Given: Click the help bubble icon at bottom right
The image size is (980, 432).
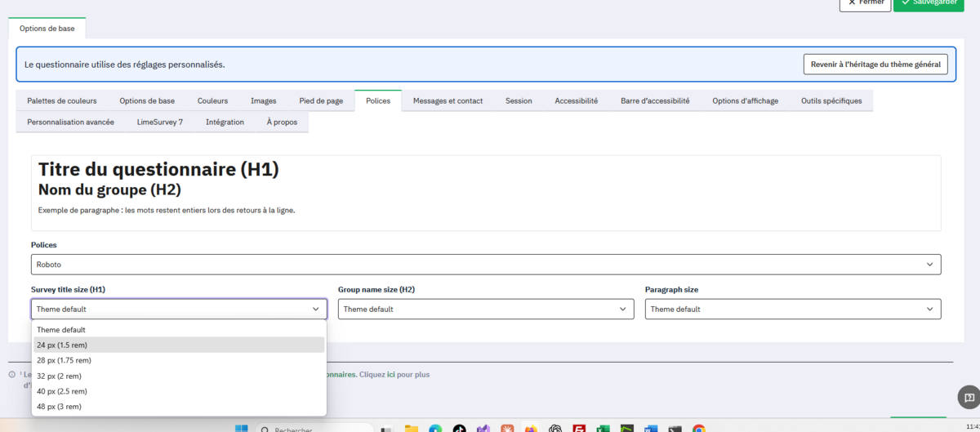Looking at the screenshot, I should (x=968, y=397).
